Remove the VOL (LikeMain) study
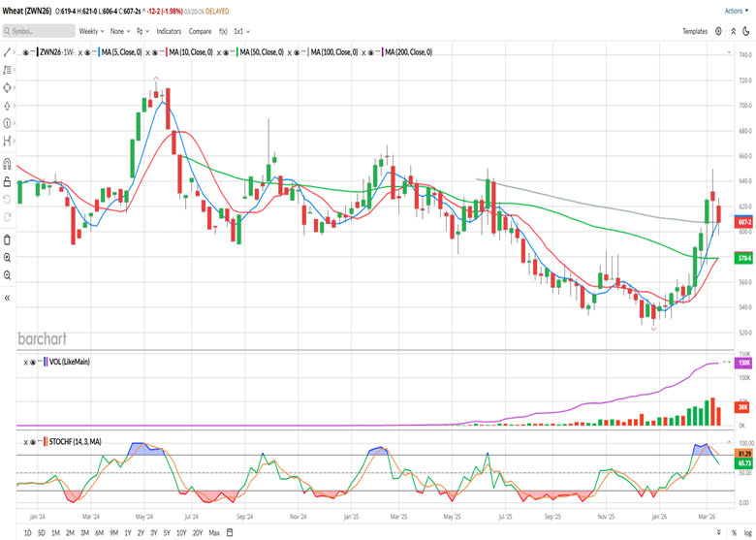 25,362
